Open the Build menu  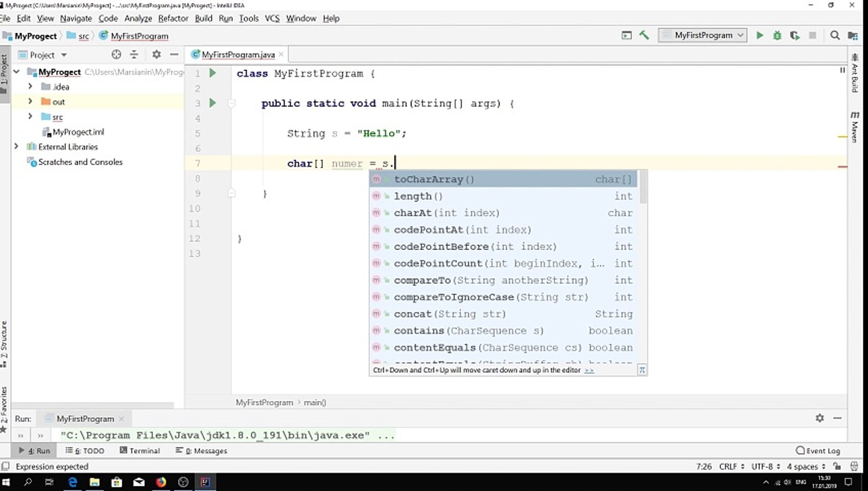203,18
